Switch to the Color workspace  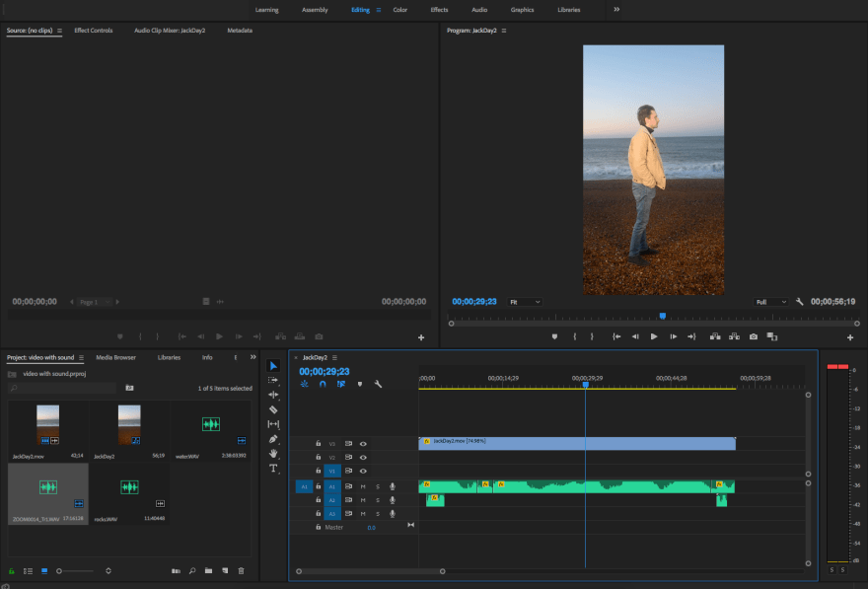pos(399,10)
